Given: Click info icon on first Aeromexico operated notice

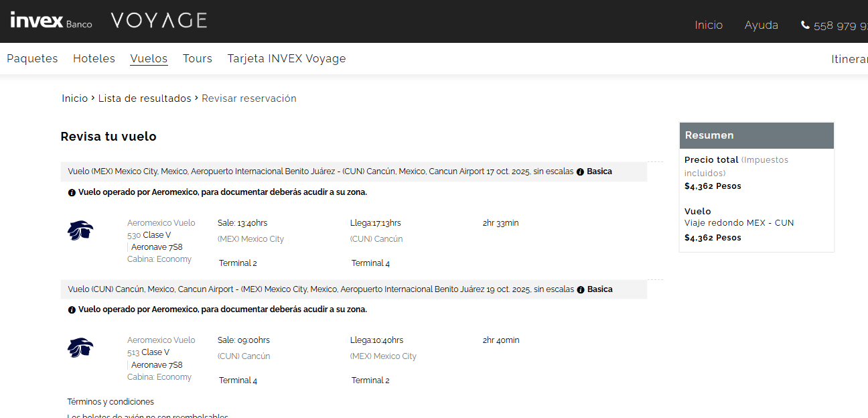Looking at the screenshot, I should pos(72,192).
